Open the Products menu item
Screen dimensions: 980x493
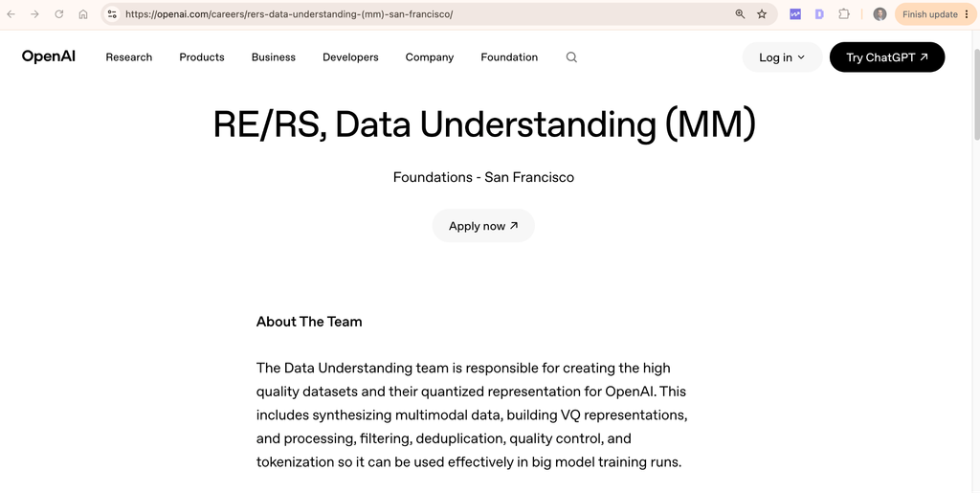(202, 56)
